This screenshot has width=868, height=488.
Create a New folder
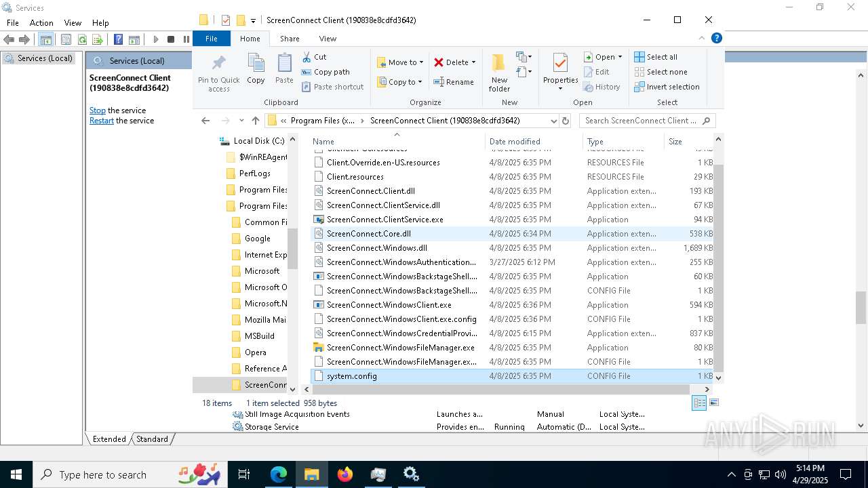click(499, 73)
